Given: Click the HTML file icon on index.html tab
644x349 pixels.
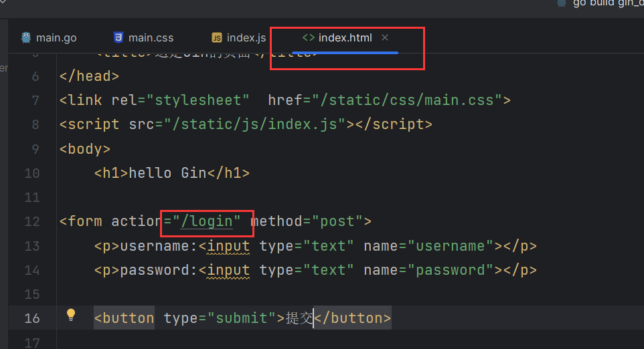Looking at the screenshot, I should (309, 37).
